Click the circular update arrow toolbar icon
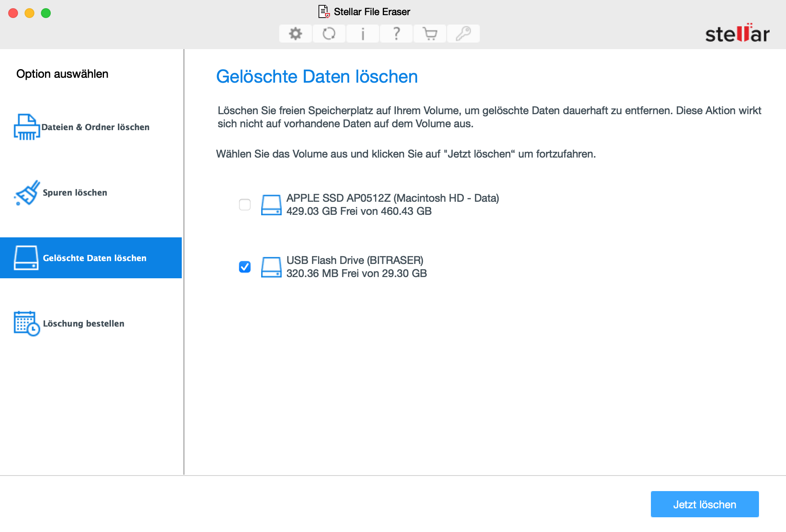Screen dimensions: 786x532 (x=329, y=34)
